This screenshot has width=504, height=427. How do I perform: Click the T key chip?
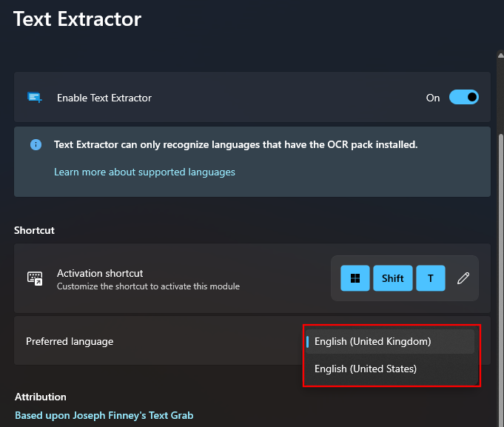coord(430,278)
